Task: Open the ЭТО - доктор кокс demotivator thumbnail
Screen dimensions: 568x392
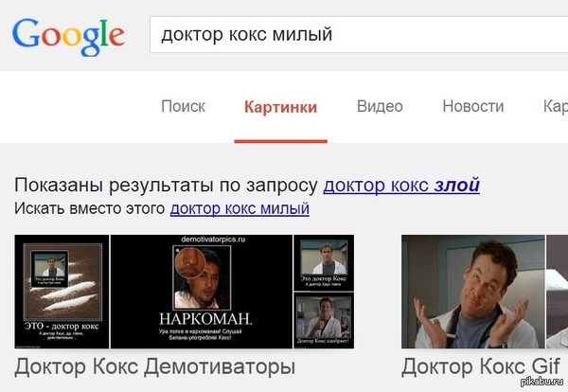Action: 62,292
